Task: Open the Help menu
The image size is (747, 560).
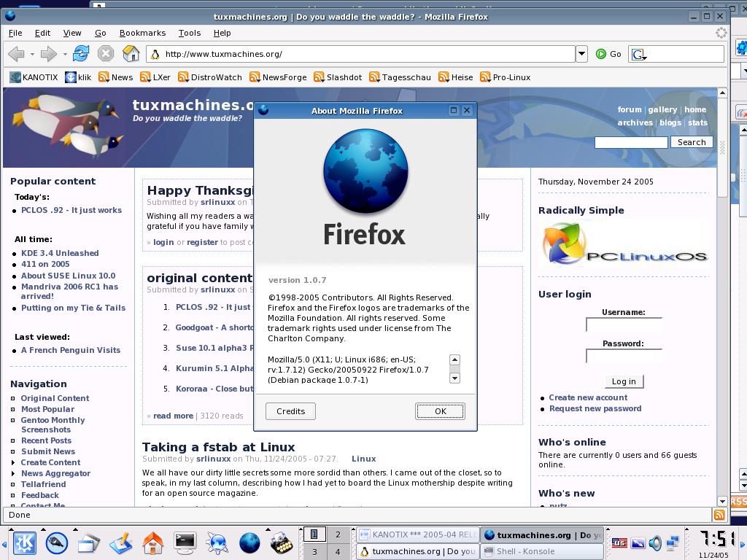Action: (222, 33)
